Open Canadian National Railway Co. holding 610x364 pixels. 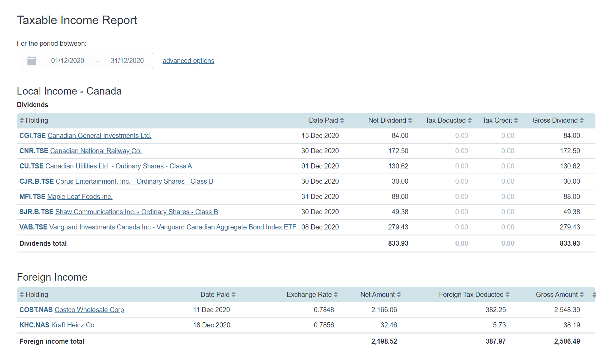pyautogui.click(x=96, y=151)
